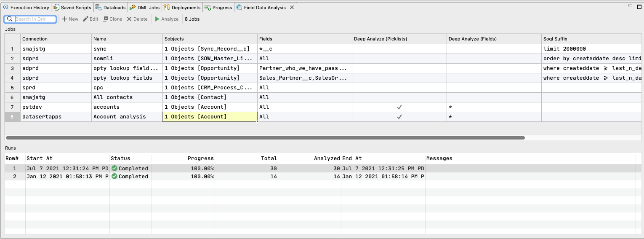Click the New job plus icon
Screen dimensions: 644x239
point(64,19)
